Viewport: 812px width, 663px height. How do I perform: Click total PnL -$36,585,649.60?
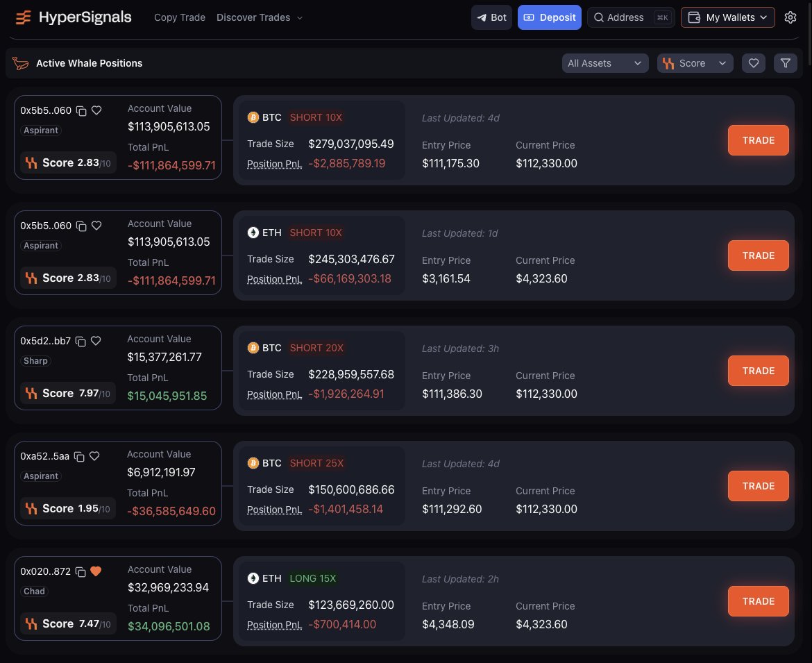pyautogui.click(x=171, y=511)
